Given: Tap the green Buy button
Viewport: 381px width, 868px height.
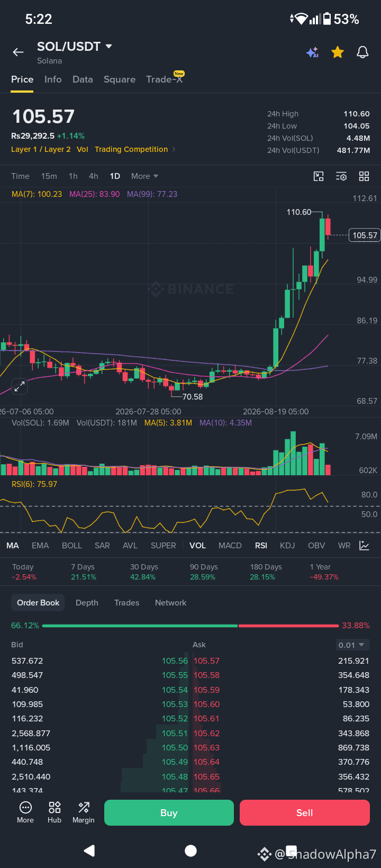Looking at the screenshot, I should (169, 812).
